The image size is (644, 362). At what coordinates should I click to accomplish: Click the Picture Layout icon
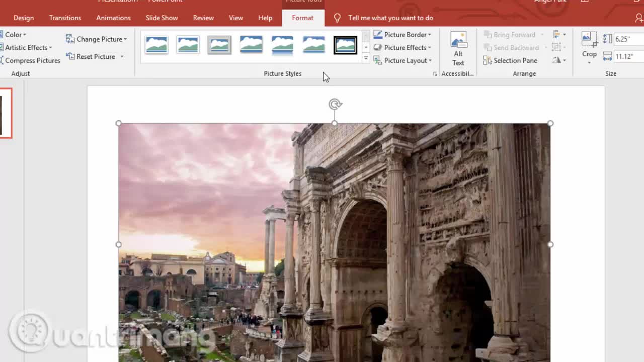pos(378,61)
